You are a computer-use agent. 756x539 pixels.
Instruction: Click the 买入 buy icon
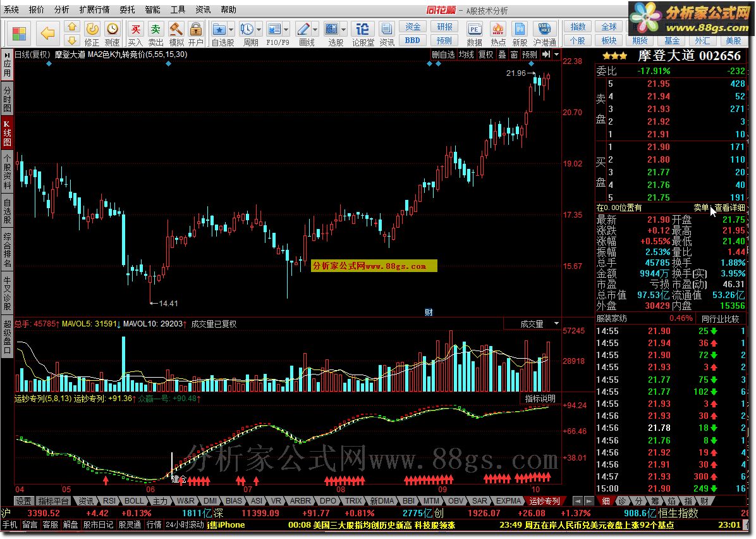(x=135, y=34)
